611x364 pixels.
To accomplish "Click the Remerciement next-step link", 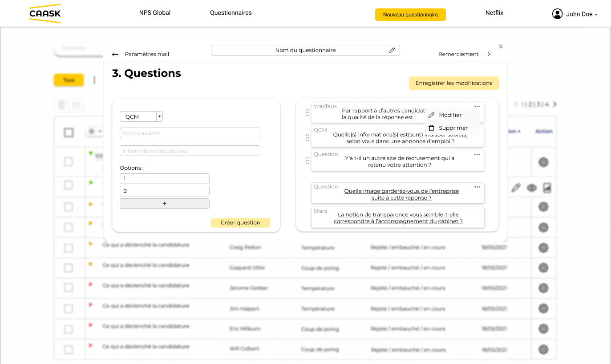I will point(458,54).
